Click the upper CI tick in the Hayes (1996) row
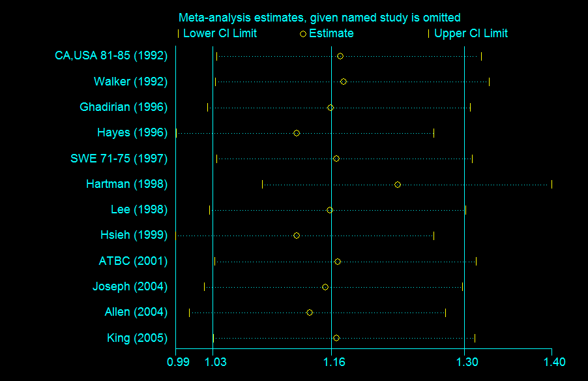This screenshot has width=588, height=381. click(434, 133)
